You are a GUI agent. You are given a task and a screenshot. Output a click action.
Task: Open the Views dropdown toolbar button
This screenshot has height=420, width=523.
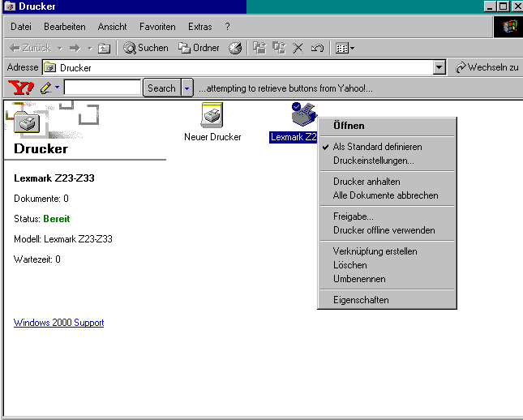point(345,48)
